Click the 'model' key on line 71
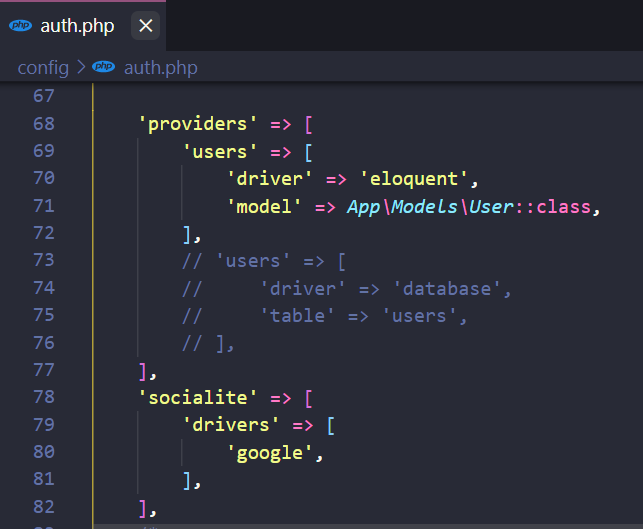Screen dimensions: 643x529 (x=265, y=207)
